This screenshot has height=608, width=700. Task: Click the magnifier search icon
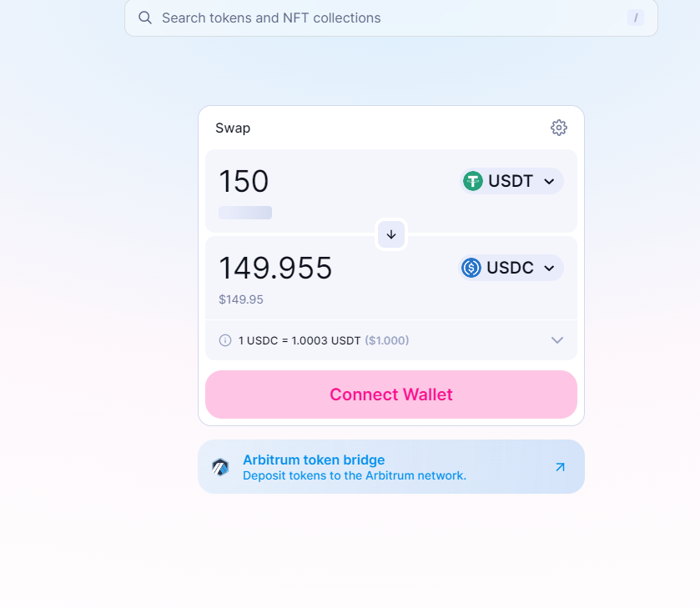pos(144,18)
